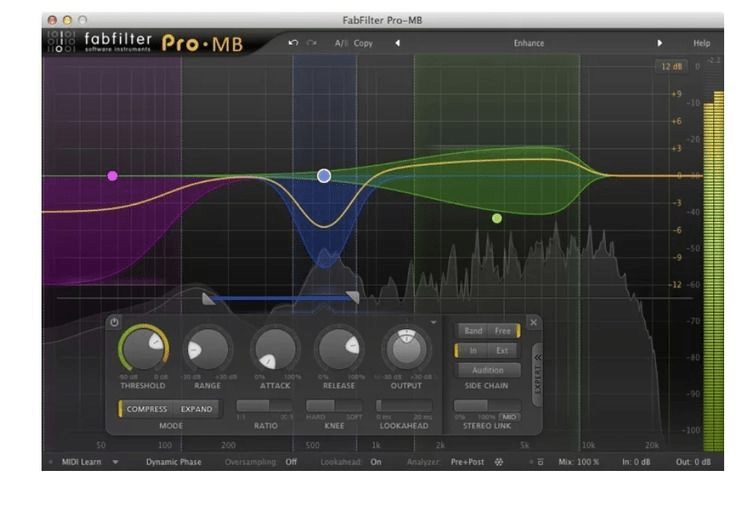The width and height of the screenshot is (750, 507).
Task: Click the Audition button
Action: (x=488, y=370)
